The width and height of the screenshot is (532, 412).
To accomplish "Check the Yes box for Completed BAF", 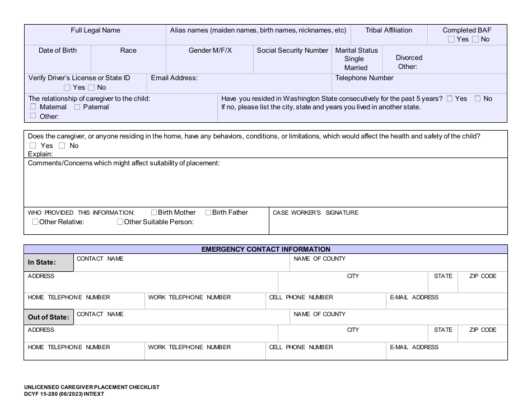I will click(x=451, y=39).
